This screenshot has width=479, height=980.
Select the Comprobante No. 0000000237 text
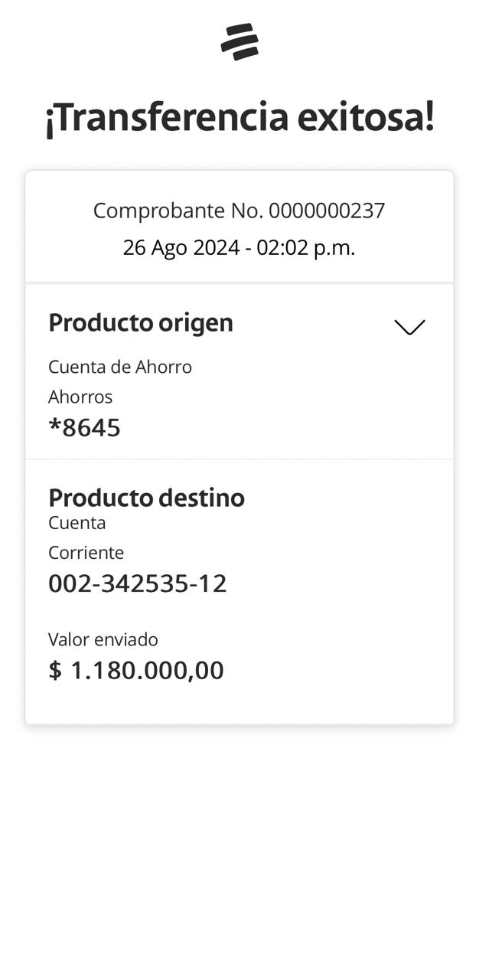click(239, 211)
